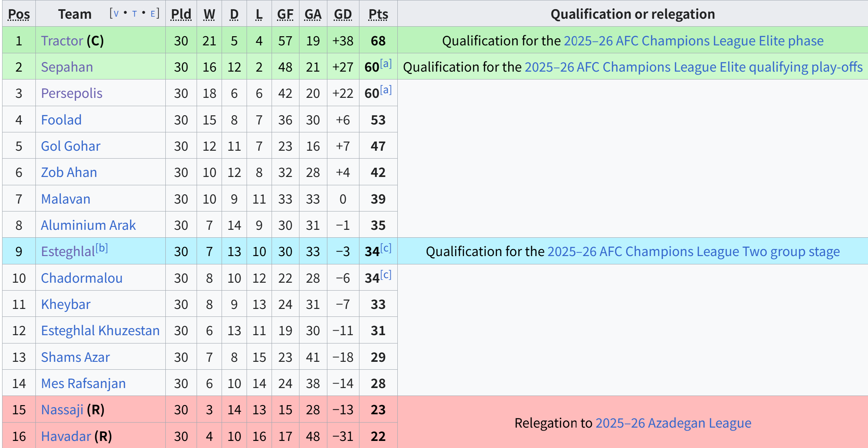Click the E edit-template link
The image size is (868, 448).
153,13
